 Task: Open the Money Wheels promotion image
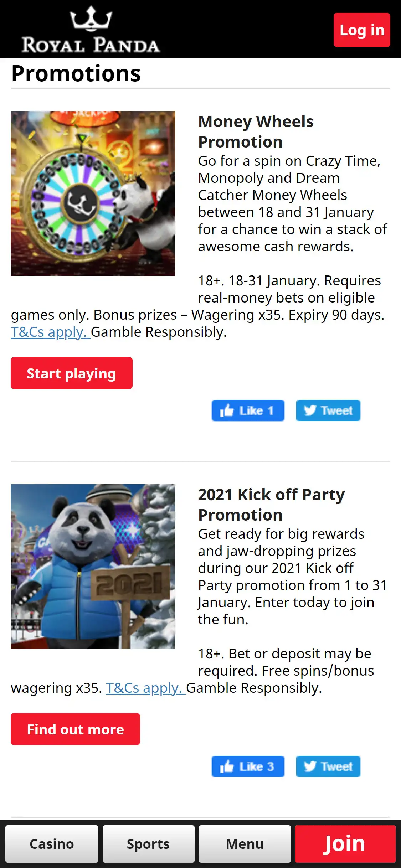pos(93,193)
